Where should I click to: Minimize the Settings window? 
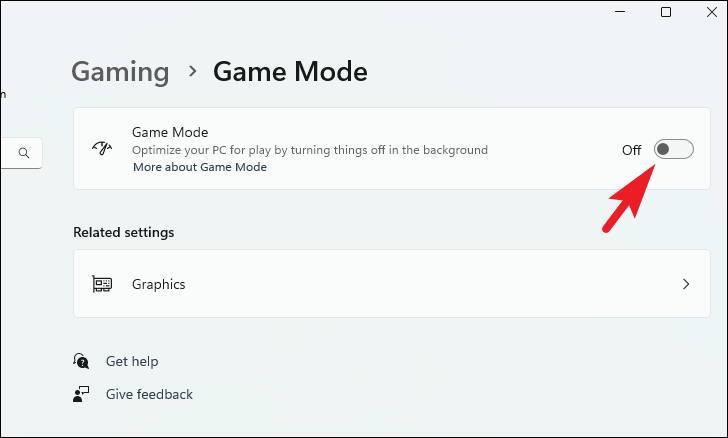pos(620,12)
